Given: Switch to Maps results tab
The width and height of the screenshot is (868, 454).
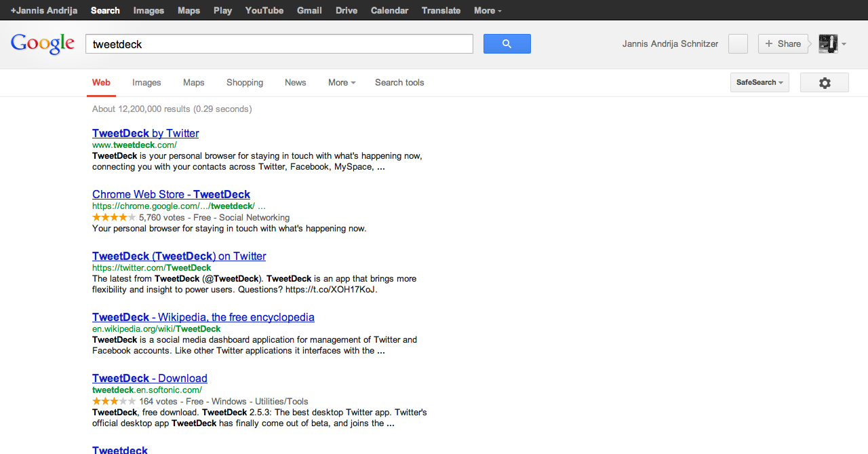Looking at the screenshot, I should 193,83.
